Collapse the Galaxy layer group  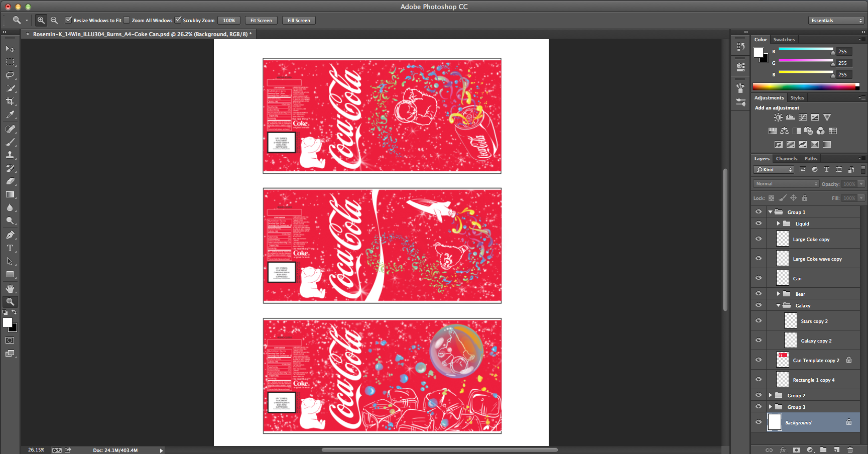tap(779, 305)
